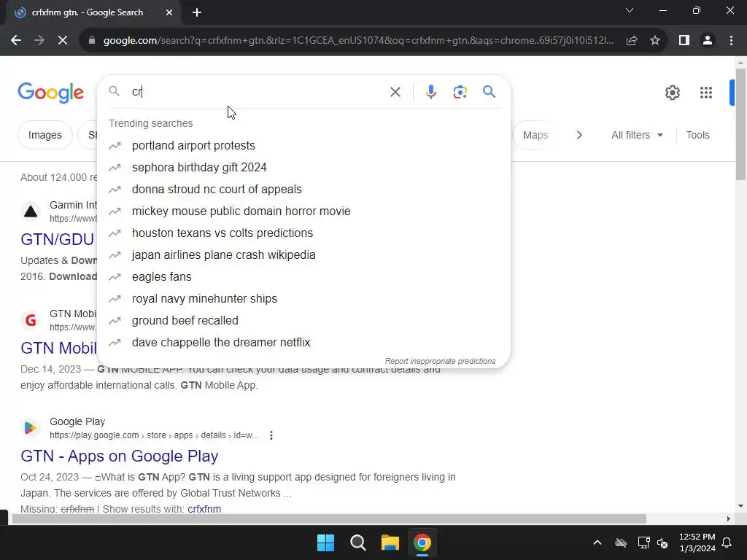Click the muted volume tray icon

point(662,542)
